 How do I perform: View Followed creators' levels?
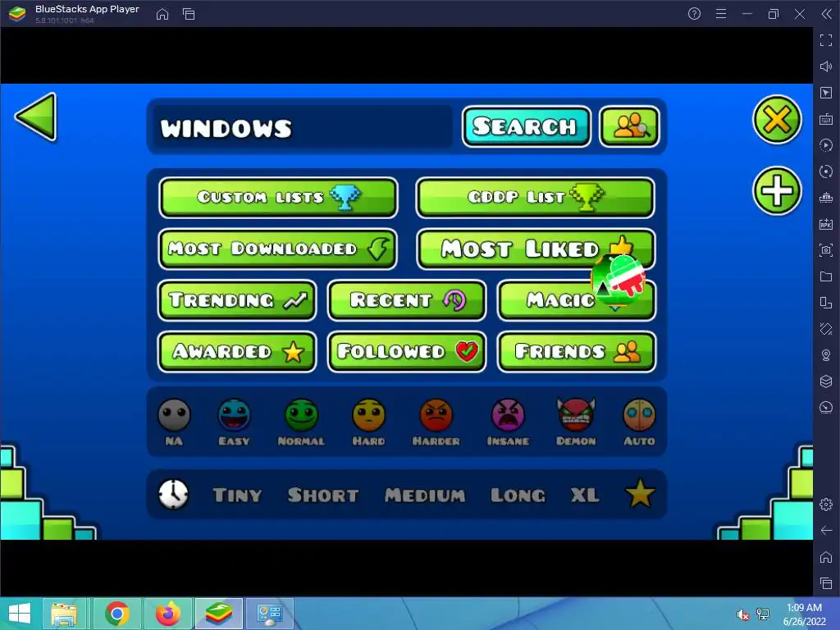(407, 351)
